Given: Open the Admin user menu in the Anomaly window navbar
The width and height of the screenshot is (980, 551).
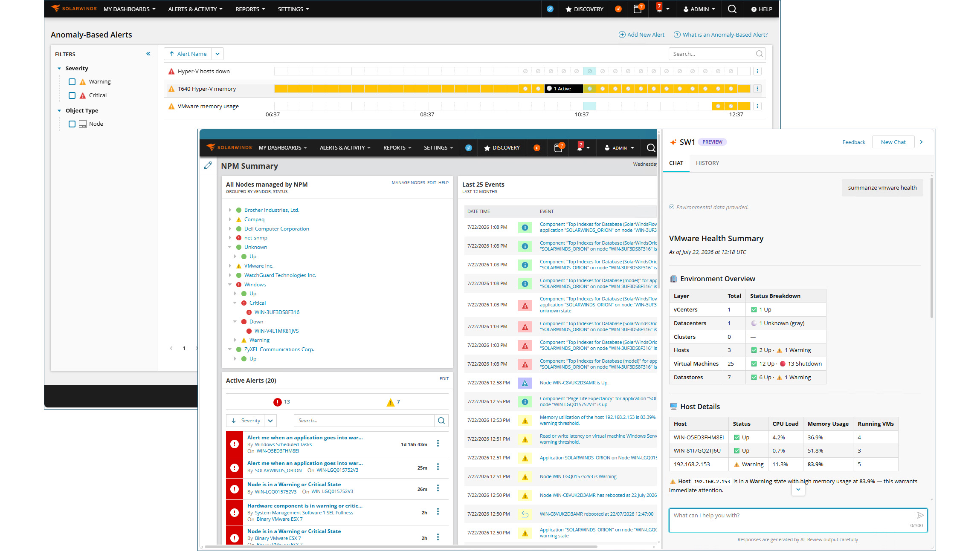Looking at the screenshot, I should [x=699, y=9].
